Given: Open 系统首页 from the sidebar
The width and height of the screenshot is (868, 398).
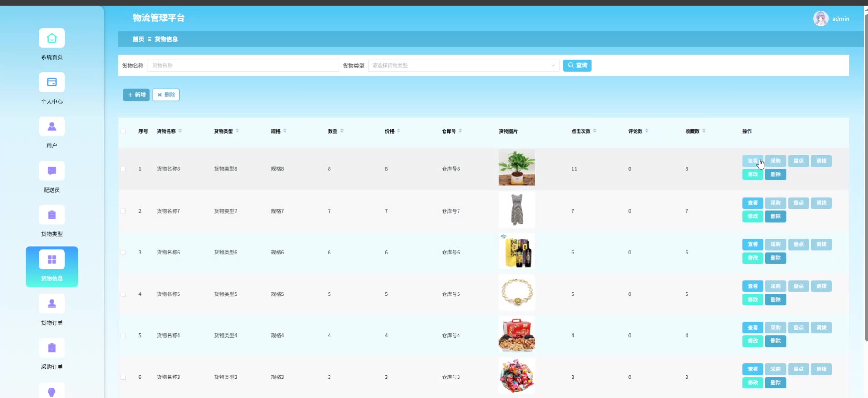Looking at the screenshot, I should tap(52, 44).
